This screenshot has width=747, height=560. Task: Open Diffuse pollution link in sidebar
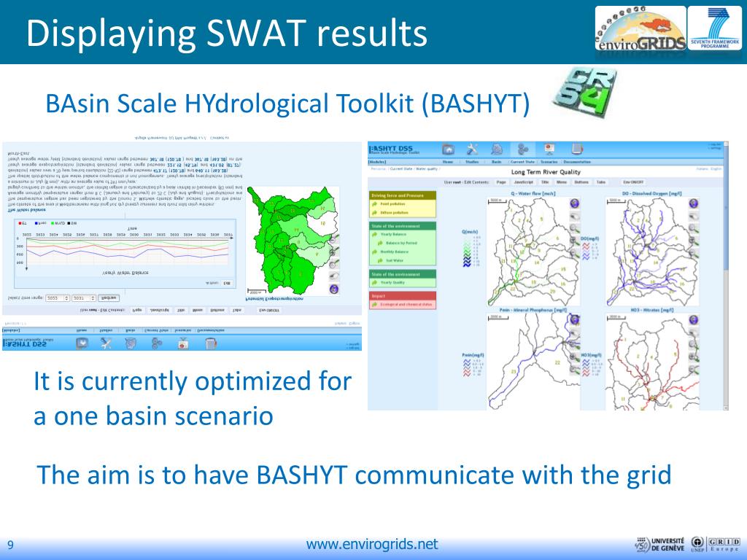(x=394, y=212)
